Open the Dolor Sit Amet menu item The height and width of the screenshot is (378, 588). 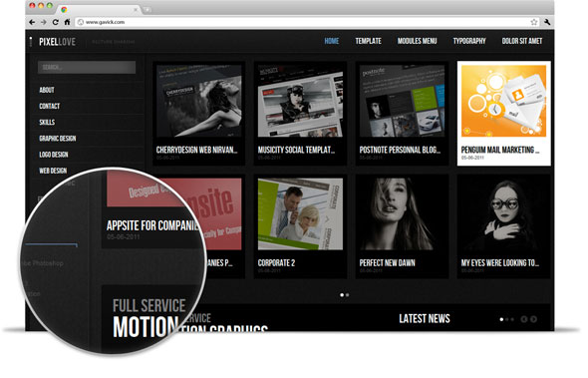522,41
